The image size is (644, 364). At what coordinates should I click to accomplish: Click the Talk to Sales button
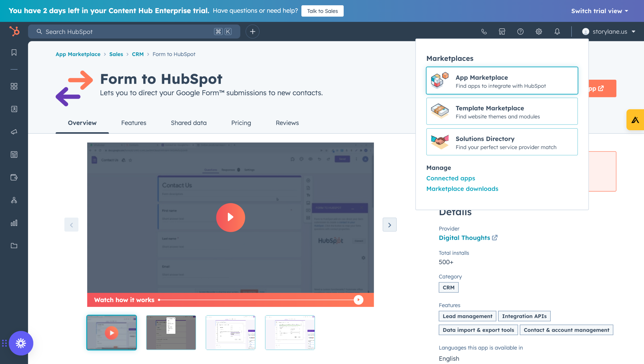point(322,11)
